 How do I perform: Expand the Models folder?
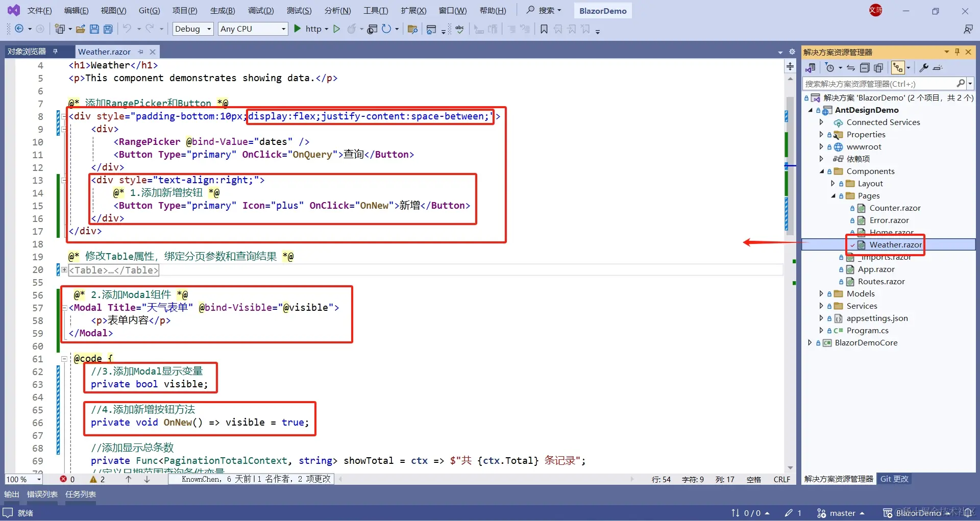coord(821,293)
